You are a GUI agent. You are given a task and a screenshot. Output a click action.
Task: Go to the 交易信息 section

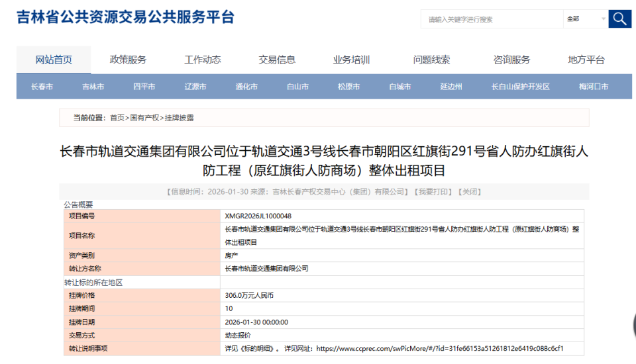pyautogui.click(x=277, y=60)
